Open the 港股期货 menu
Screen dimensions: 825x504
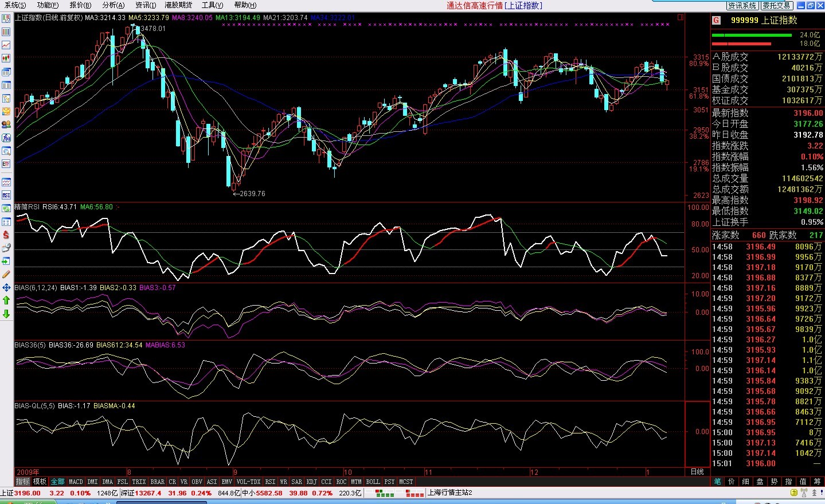click(178, 5)
